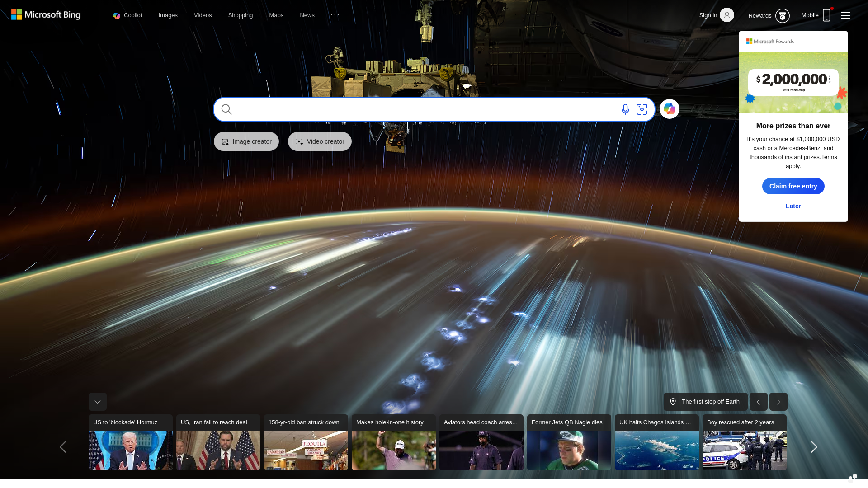Open the Maps tab
The width and height of the screenshot is (868, 488).
point(276,15)
